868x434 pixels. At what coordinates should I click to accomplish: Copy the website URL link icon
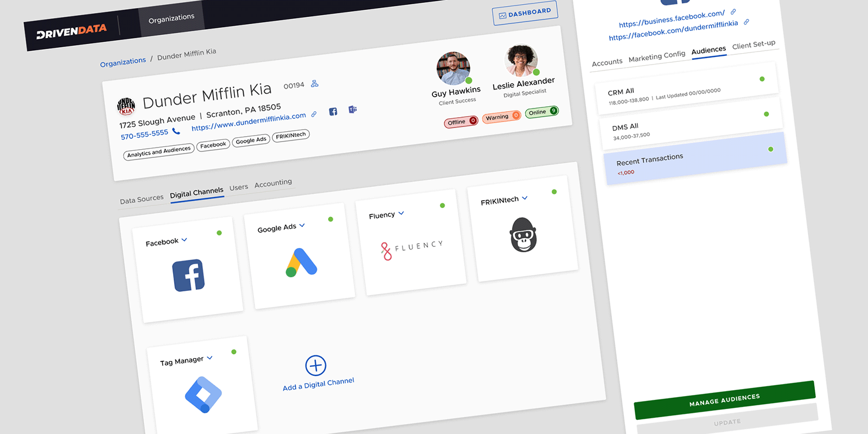(314, 114)
